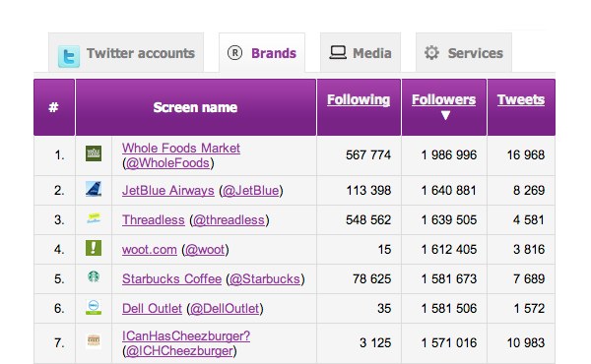Image resolution: width=591 pixels, height=364 pixels.
Task: Click Starbucks following count 78 625
Action: click(371, 279)
